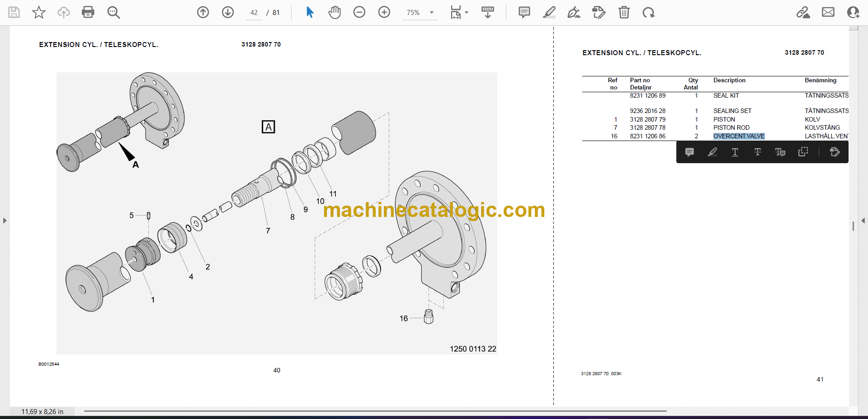The width and height of the screenshot is (868, 419).
Task: Switch to the hand pan tool
Action: [335, 12]
